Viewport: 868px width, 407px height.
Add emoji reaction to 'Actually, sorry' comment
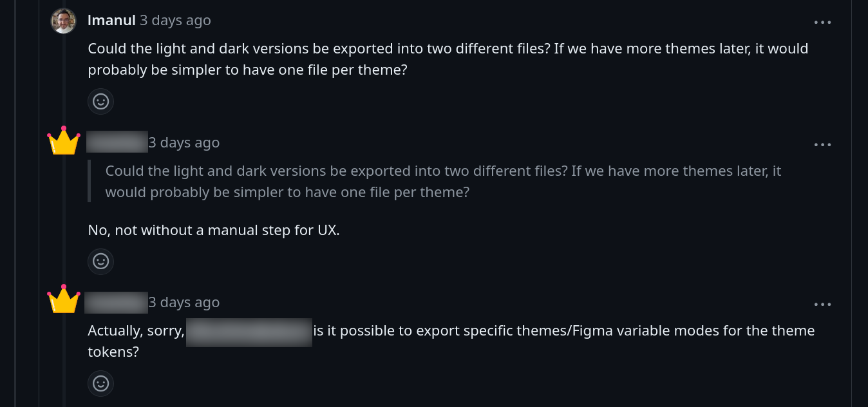(x=100, y=383)
